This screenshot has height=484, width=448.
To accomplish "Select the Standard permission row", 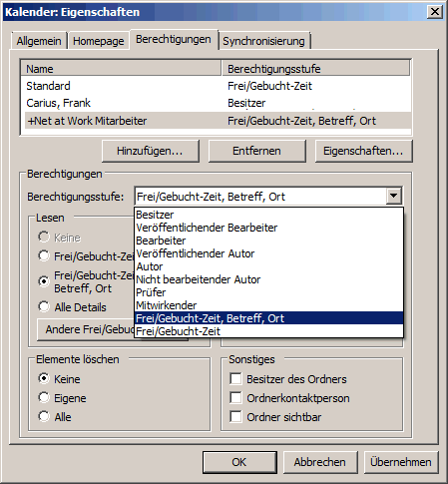I will pyautogui.click(x=217, y=86).
